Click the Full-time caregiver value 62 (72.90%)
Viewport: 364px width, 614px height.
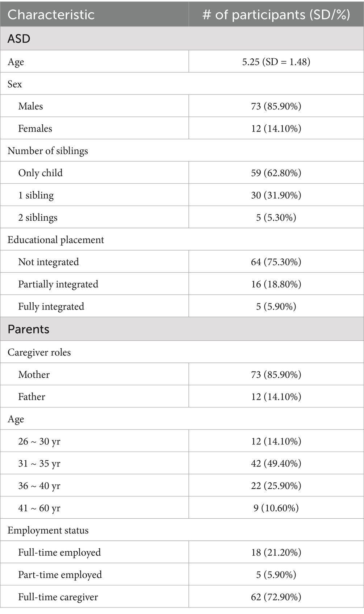[276, 597]
